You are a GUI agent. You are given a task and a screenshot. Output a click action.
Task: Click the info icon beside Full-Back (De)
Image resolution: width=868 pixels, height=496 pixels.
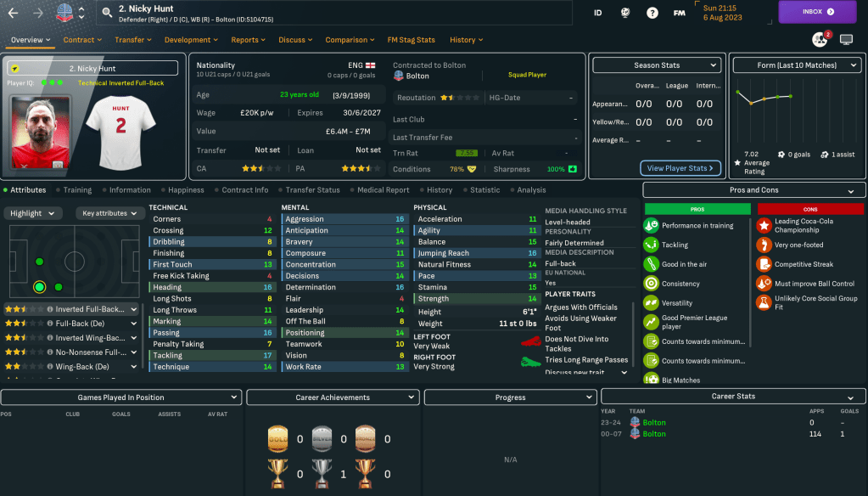(50, 324)
